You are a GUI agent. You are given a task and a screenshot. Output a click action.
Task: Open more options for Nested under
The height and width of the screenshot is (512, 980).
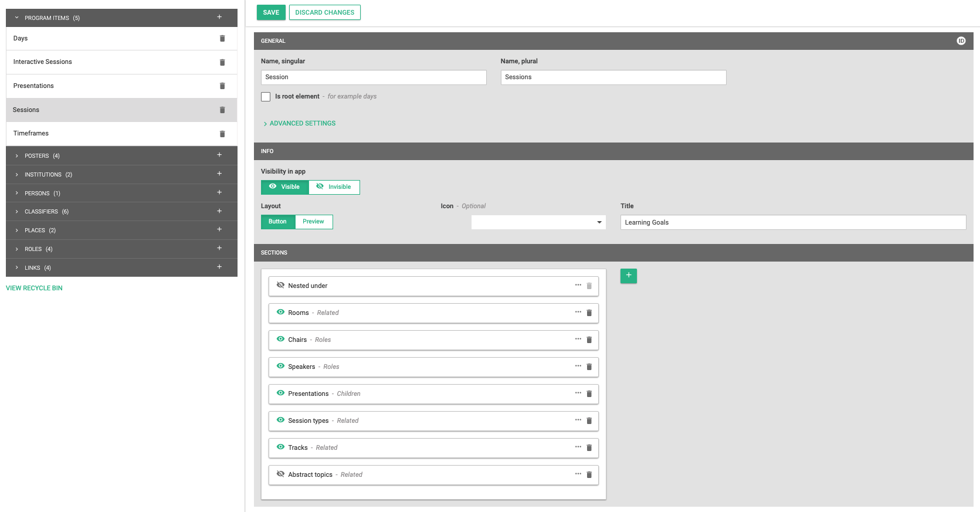click(578, 285)
